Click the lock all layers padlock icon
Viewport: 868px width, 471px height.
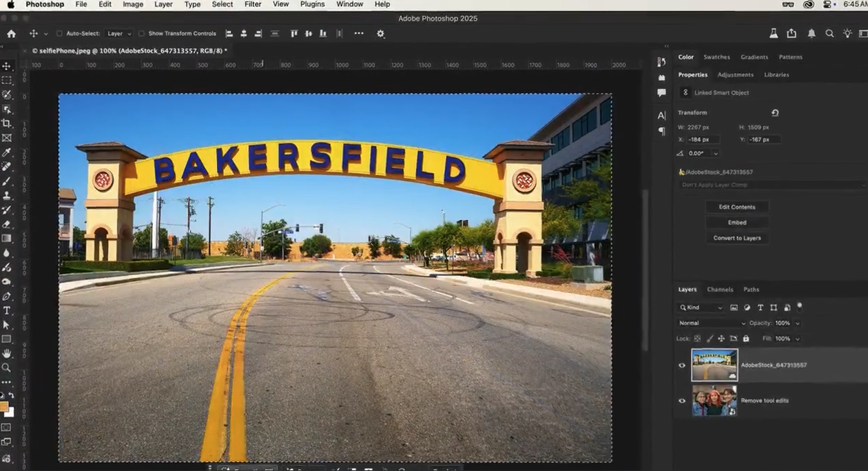point(745,339)
